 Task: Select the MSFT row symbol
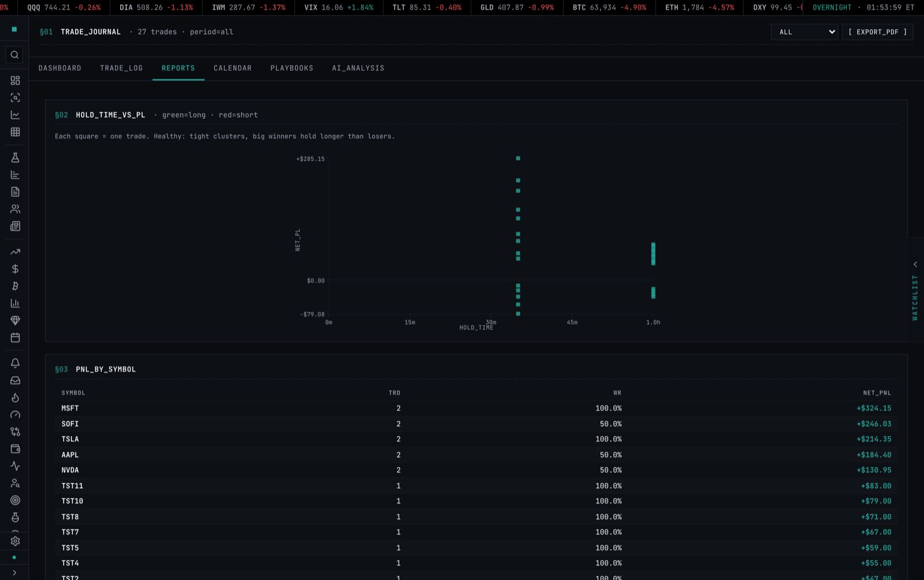tap(70, 408)
